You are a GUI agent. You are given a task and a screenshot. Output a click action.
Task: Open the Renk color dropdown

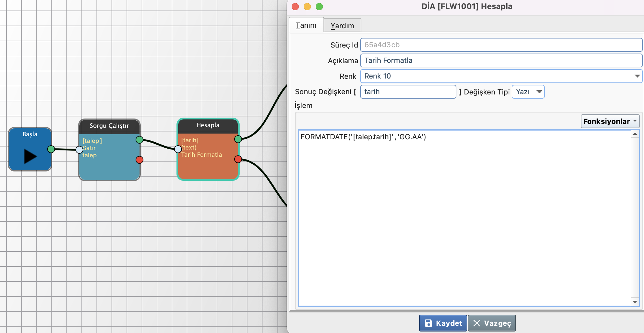click(637, 76)
